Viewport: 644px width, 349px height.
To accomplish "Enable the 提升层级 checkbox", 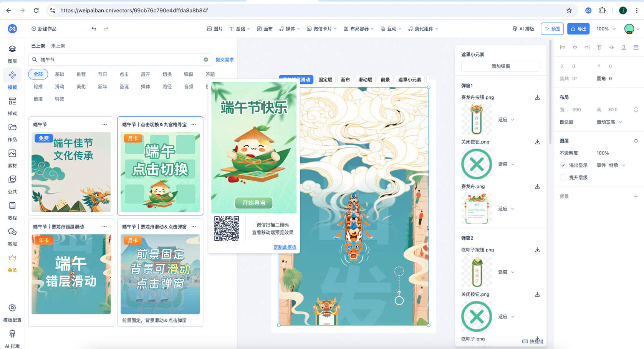I will [x=563, y=177].
